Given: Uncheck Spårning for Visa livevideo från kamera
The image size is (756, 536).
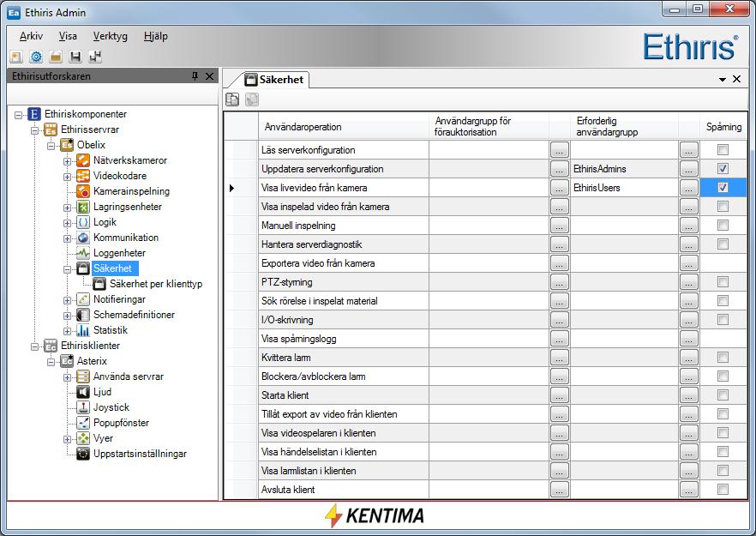Looking at the screenshot, I should coord(723,188).
